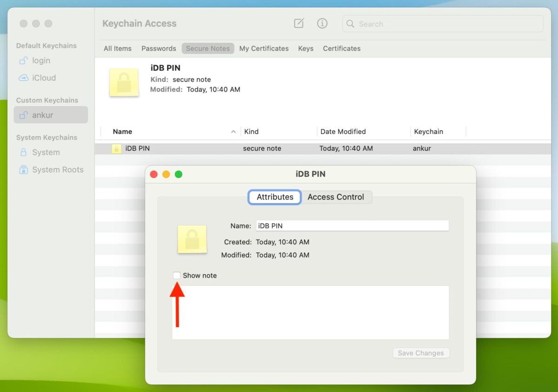This screenshot has height=392, width=558.
Task: Switch to All Items category
Action: click(x=118, y=48)
